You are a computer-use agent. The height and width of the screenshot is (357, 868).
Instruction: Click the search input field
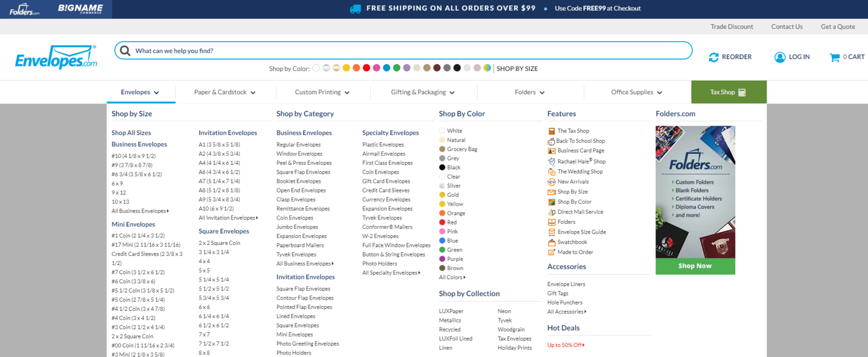406,51
